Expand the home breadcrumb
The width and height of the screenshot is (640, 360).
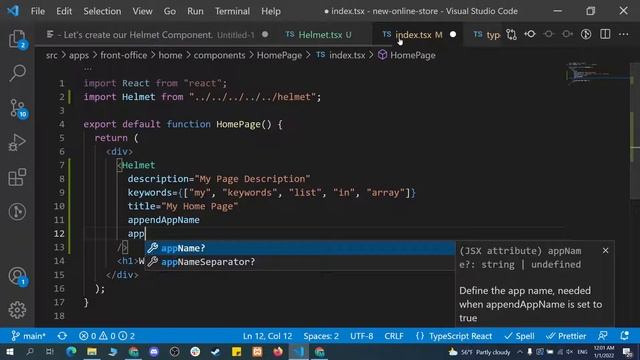170,55
